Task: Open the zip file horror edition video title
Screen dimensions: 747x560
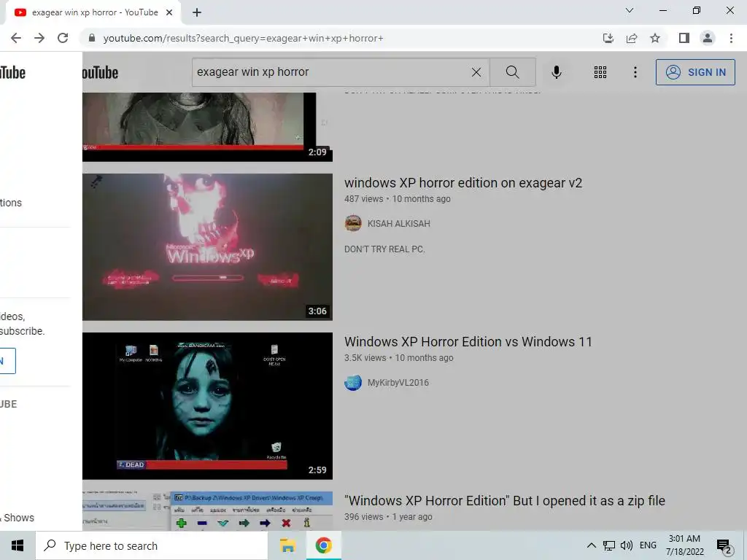Action: 505,501
